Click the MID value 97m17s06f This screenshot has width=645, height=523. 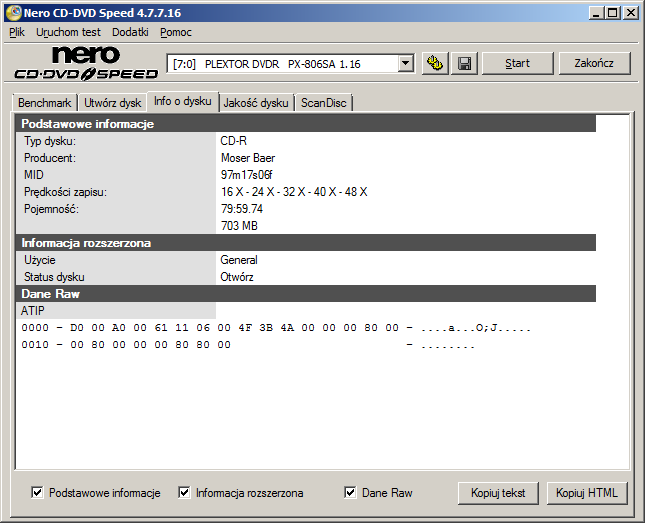pos(246,175)
